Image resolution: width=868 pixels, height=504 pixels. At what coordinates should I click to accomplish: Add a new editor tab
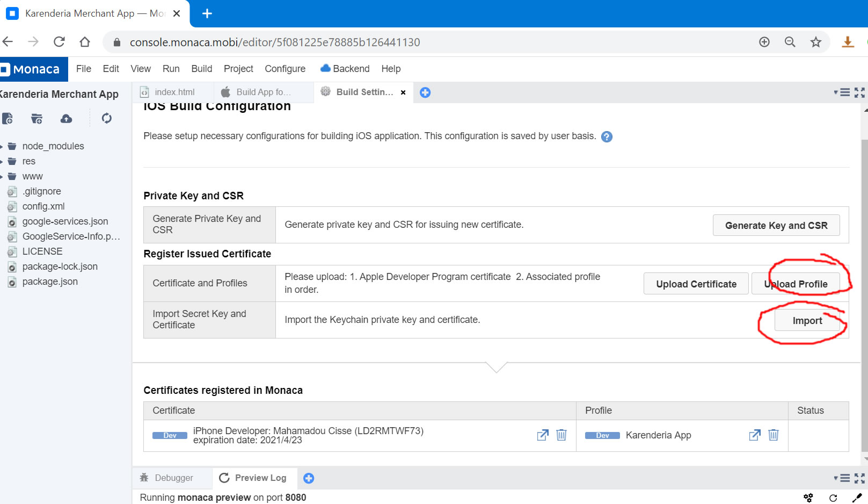tap(425, 92)
